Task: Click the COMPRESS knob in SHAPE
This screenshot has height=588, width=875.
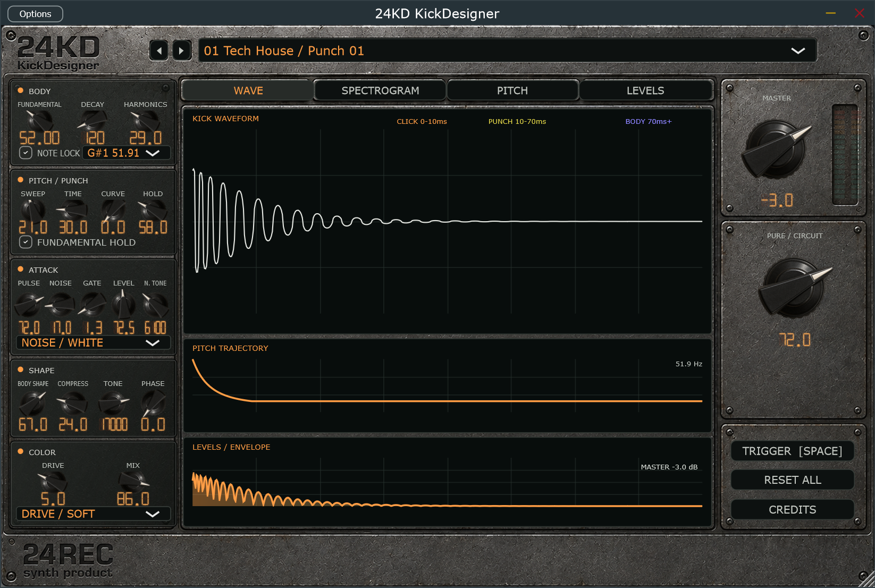Action: tap(73, 404)
